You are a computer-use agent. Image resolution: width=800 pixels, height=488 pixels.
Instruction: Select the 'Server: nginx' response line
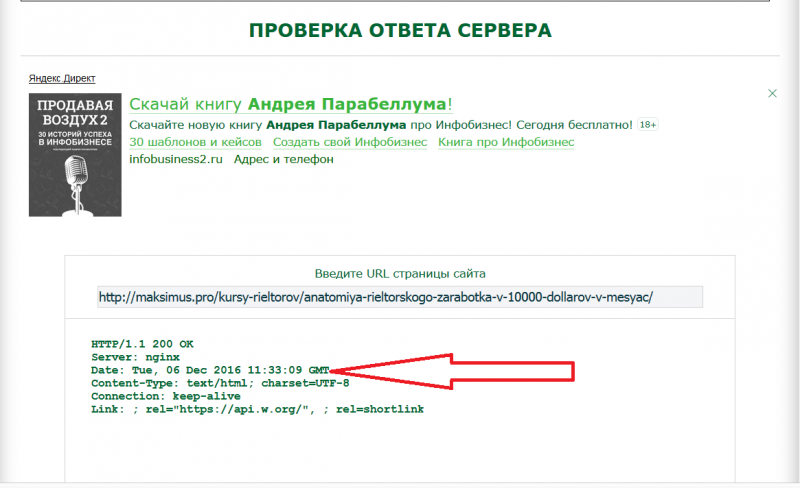click(134, 357)
